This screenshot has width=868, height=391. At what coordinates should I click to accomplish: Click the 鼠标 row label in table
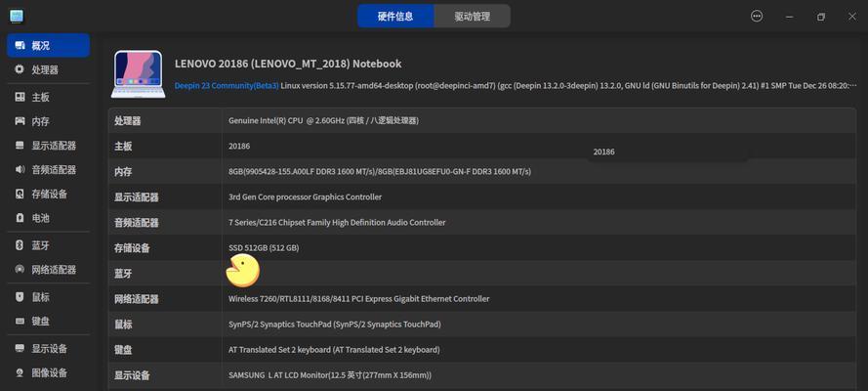click(x=123, y=325)
